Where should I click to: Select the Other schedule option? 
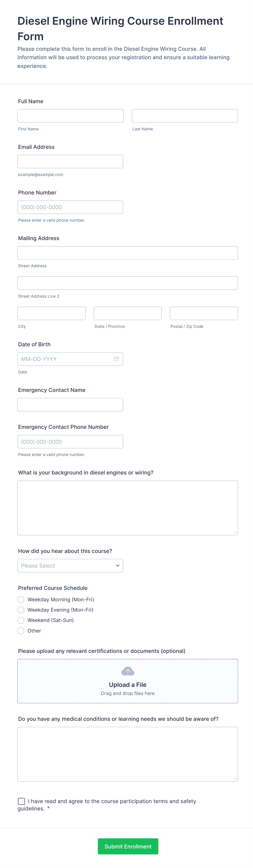tap(21, 630)
